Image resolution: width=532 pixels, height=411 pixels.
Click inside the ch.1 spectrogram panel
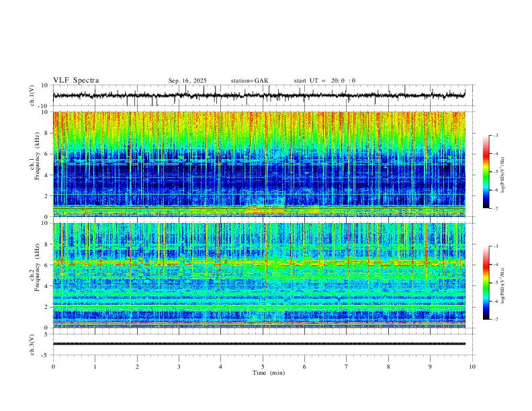(259, 164)
